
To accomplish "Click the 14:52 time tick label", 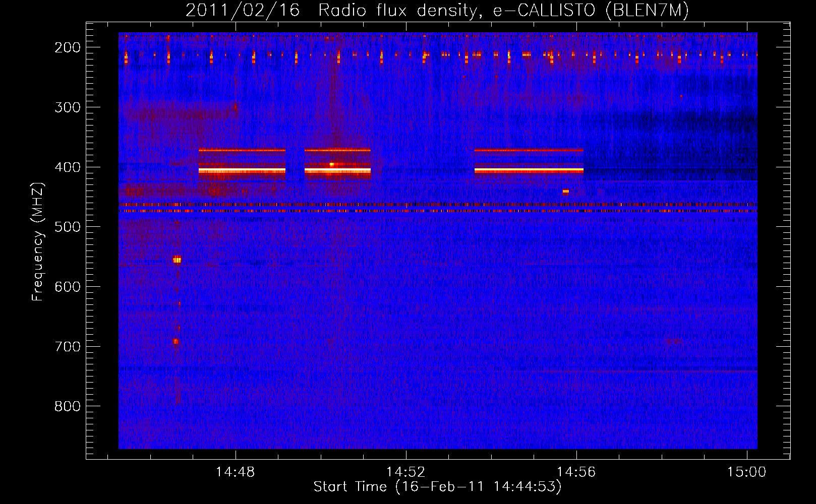I will 405,472.
